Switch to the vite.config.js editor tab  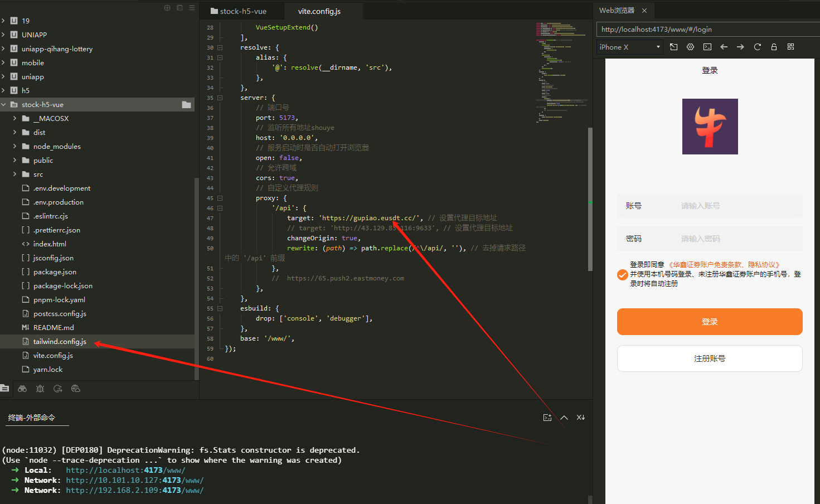(323, 11)
